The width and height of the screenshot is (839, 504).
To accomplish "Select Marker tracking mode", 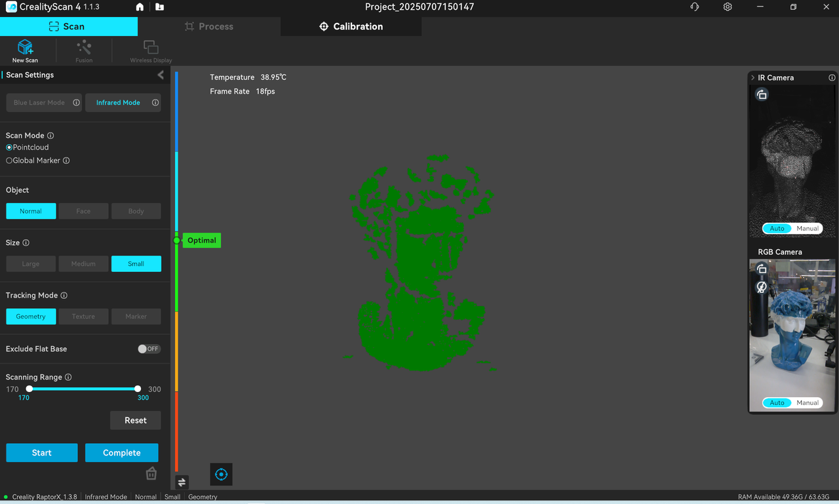I will click(136, 317).
